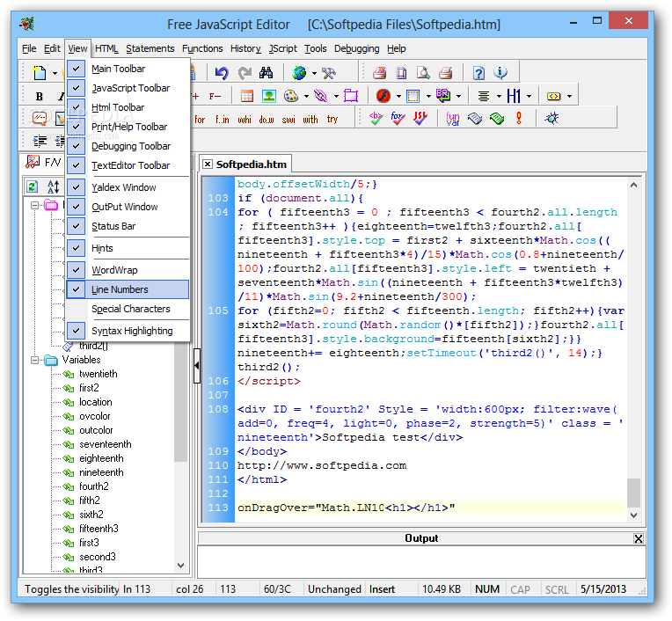672x621 pixels.
Task: Open the HTML menu
Action: click(x=106, y=48)
